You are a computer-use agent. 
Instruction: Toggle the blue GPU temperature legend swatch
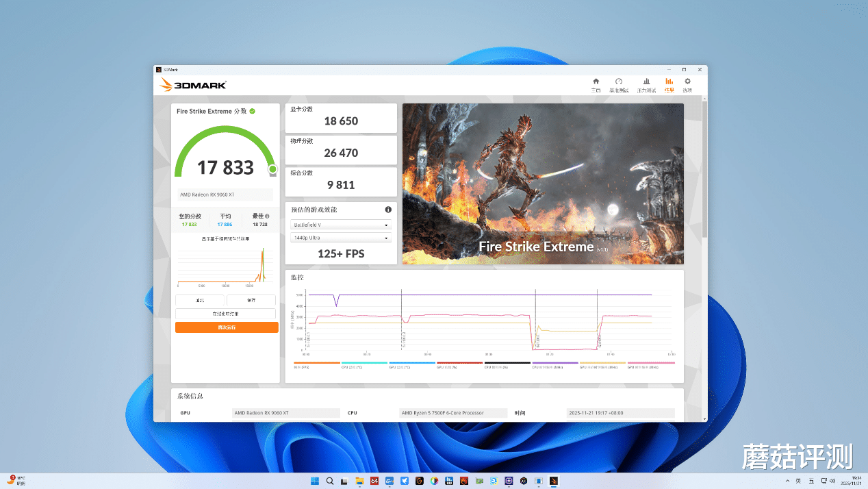pyautogui.click(x=412, y=363)
